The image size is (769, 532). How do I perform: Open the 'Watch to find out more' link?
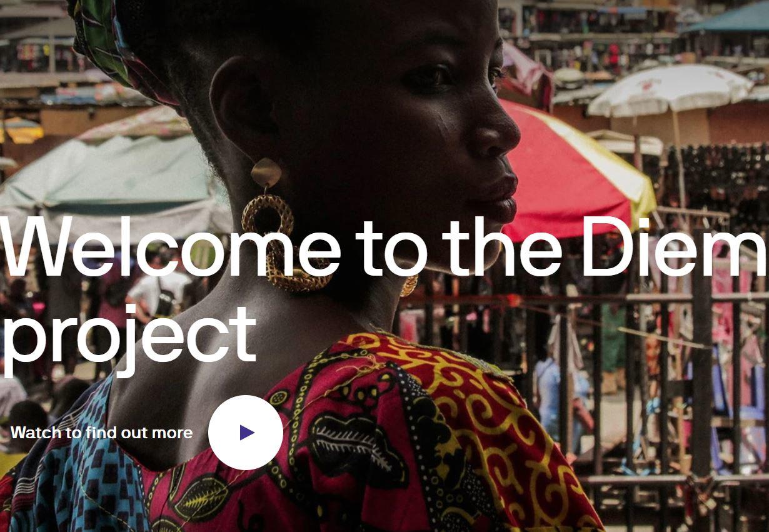[101, 433]
